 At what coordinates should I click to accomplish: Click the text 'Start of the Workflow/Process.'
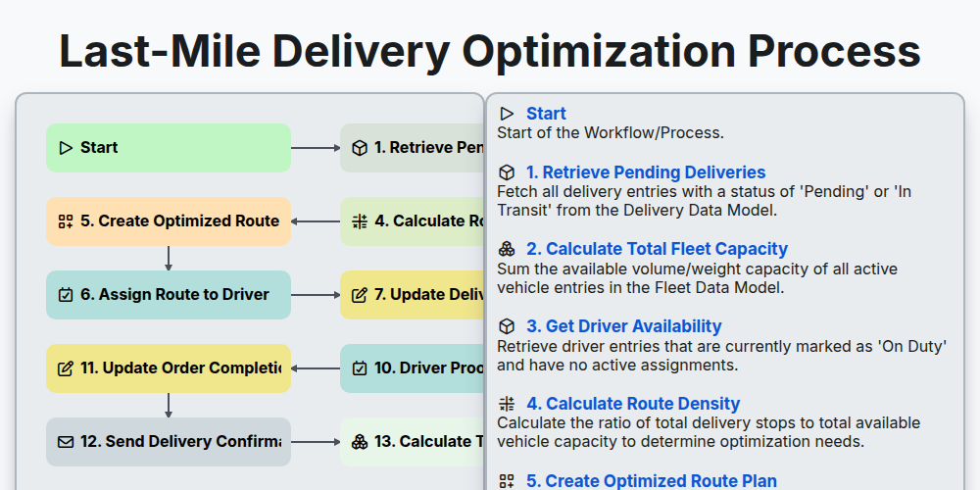pyautogui.click(x=611, y=133)
